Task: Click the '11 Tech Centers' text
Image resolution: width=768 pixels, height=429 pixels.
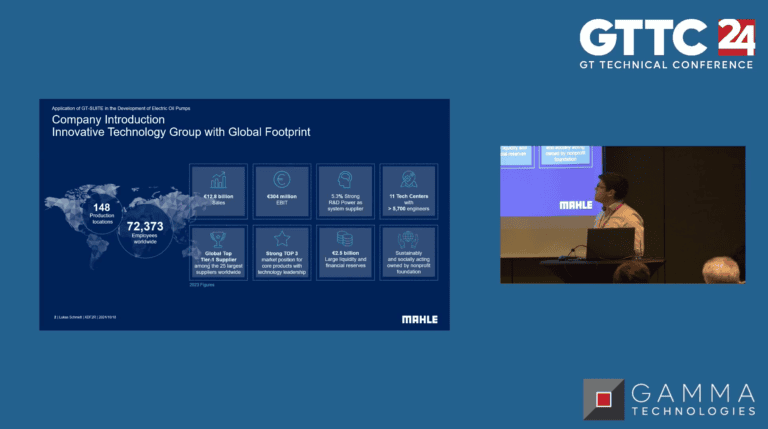Action: [408, 196]
